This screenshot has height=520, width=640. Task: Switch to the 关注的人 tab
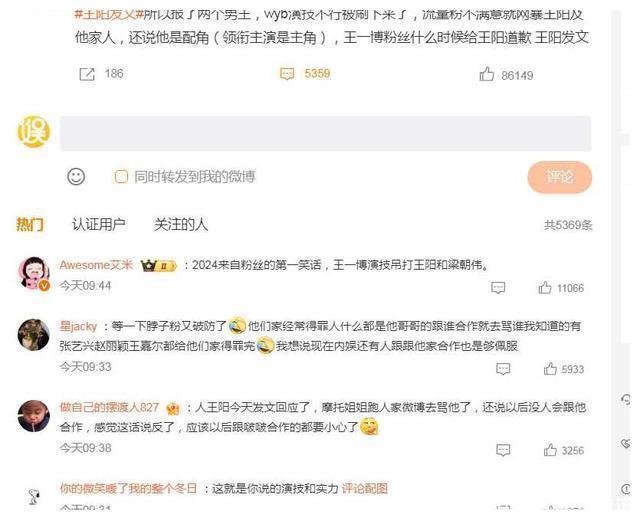(x=181, y=224)
